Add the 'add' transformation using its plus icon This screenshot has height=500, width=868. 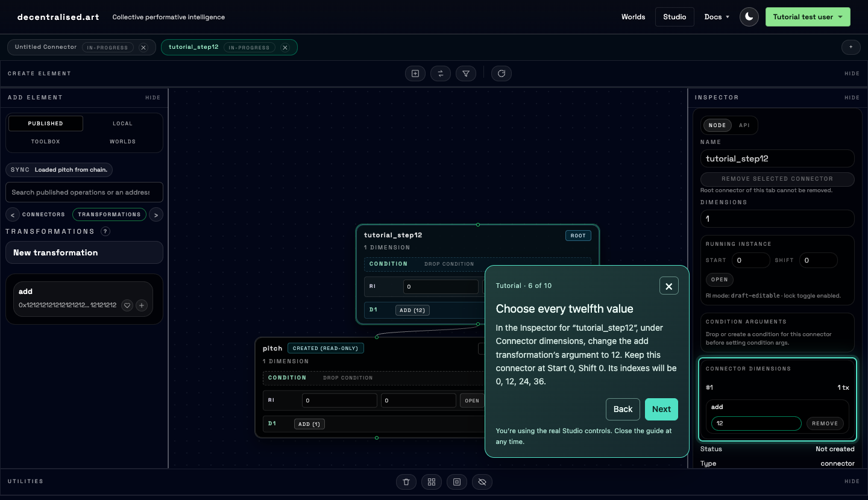(x=142, y=305)
